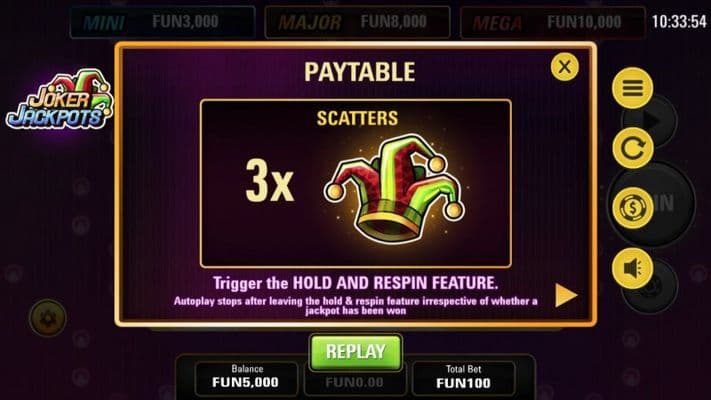Click the Hold and Respin feature text
The width and height of the screenshot is (711, 400).
[356, 283]
